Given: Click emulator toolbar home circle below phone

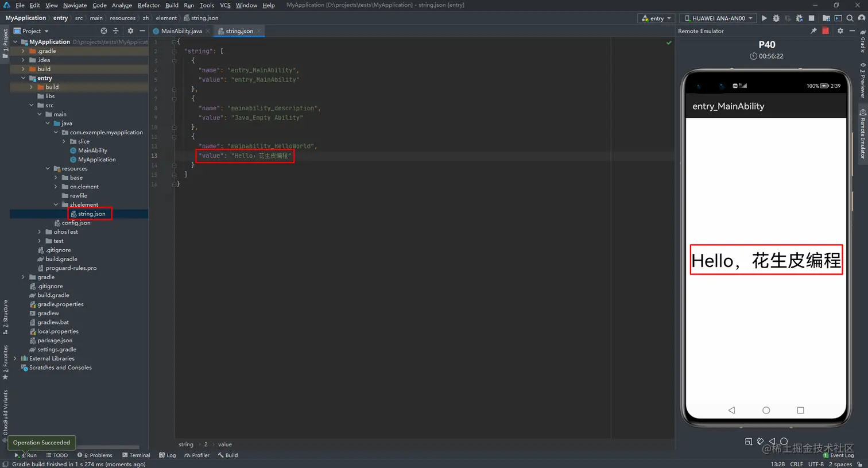Looking at the screenshot, I should (x=784, y=442).
